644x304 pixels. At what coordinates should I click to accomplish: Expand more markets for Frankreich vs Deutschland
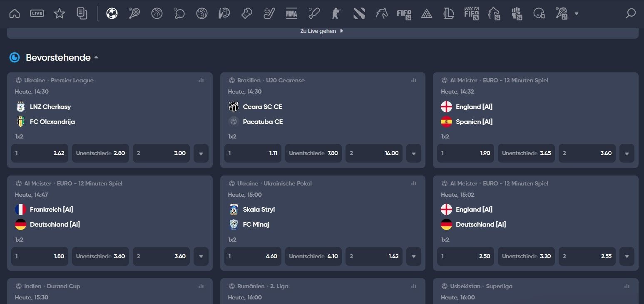[201, 256]
